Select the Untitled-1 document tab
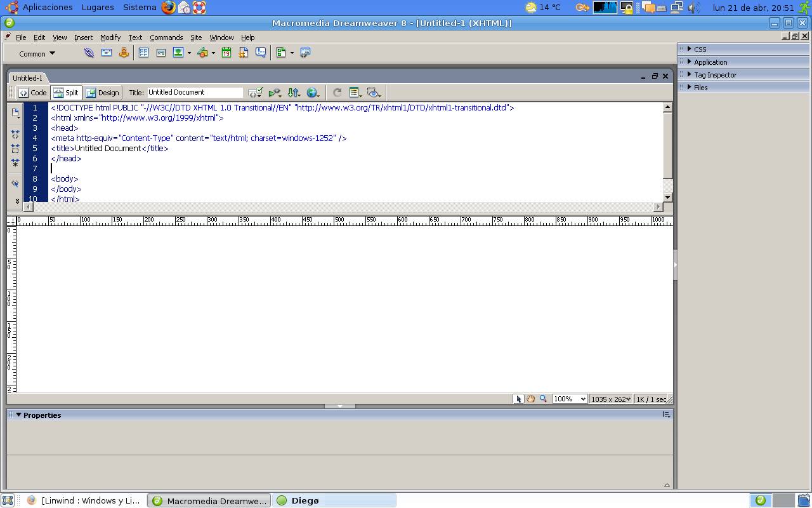This screenshot has width=812, height=508. pos(27,78)
